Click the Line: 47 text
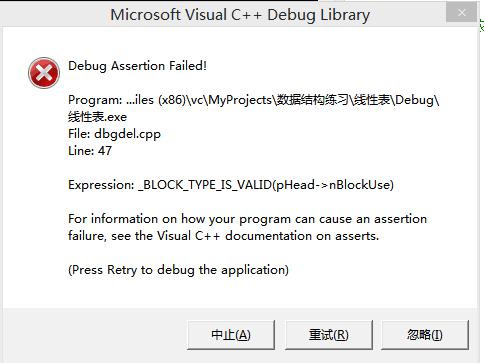 (x=90, y=151)
